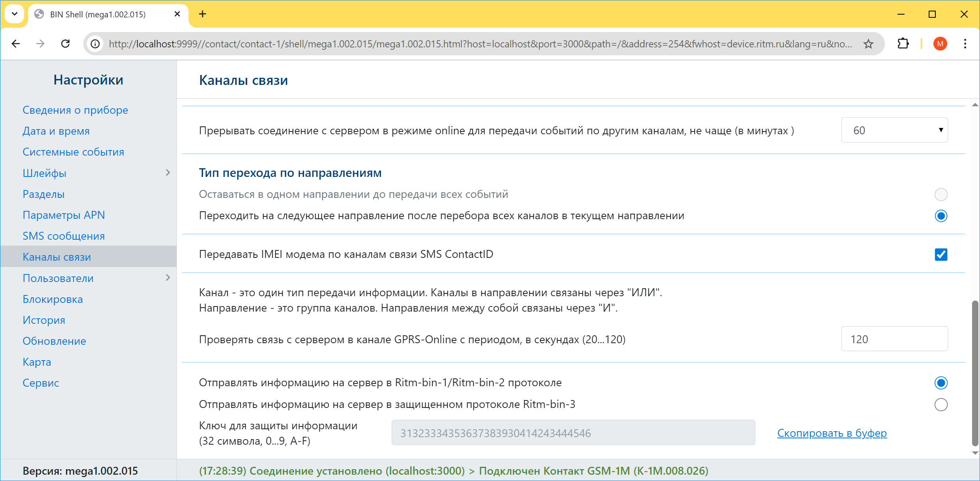Reload the current page

point(66,44)
